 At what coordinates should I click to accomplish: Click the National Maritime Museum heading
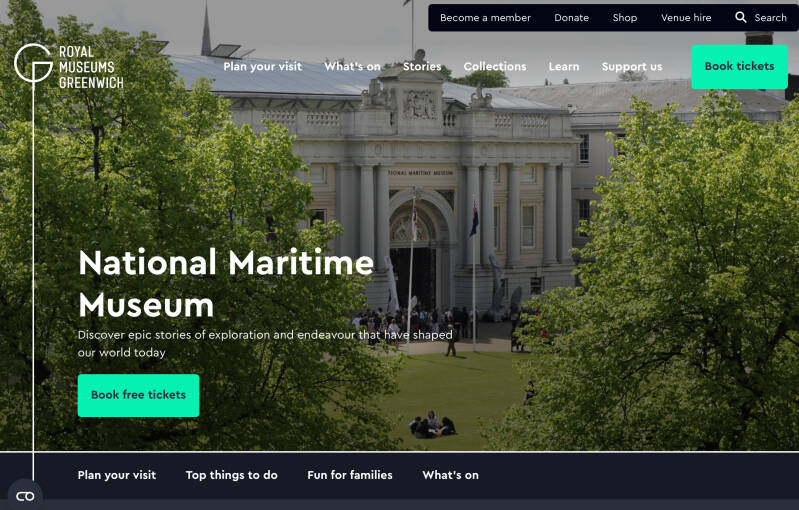coord(226,283)
